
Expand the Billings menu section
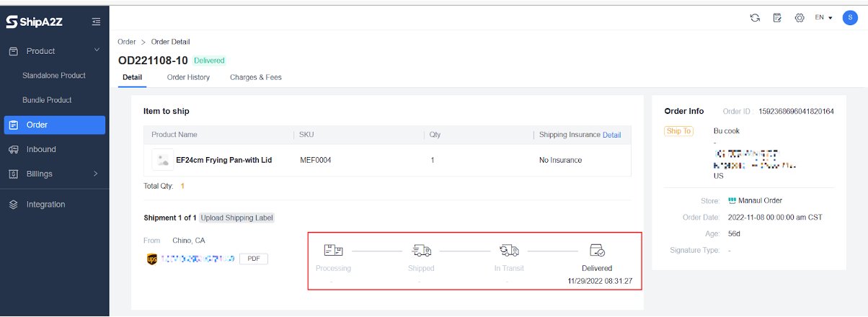(x=96, y=174)
